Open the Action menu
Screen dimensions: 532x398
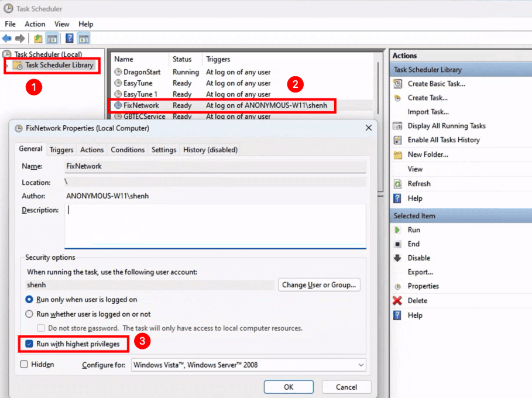[35, 24]
